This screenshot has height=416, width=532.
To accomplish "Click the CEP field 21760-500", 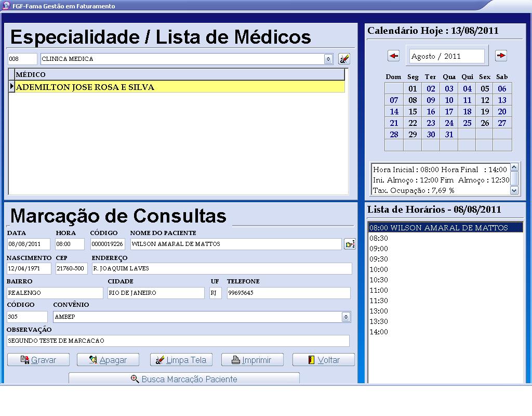I will coord(72,268).
